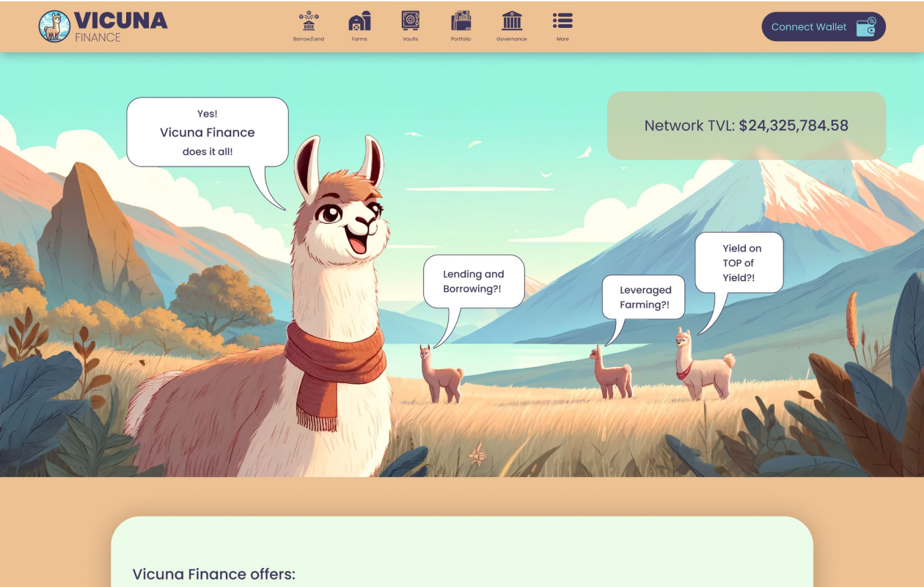Open the Governance section

pos(512,26)
